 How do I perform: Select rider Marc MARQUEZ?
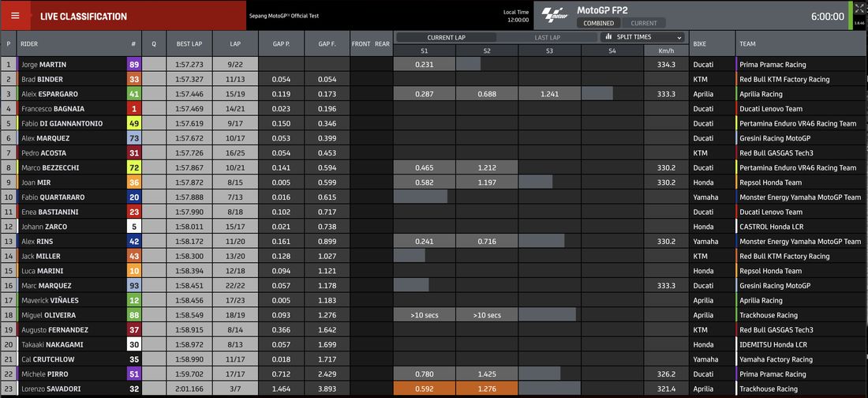click(x=46, y=286)
